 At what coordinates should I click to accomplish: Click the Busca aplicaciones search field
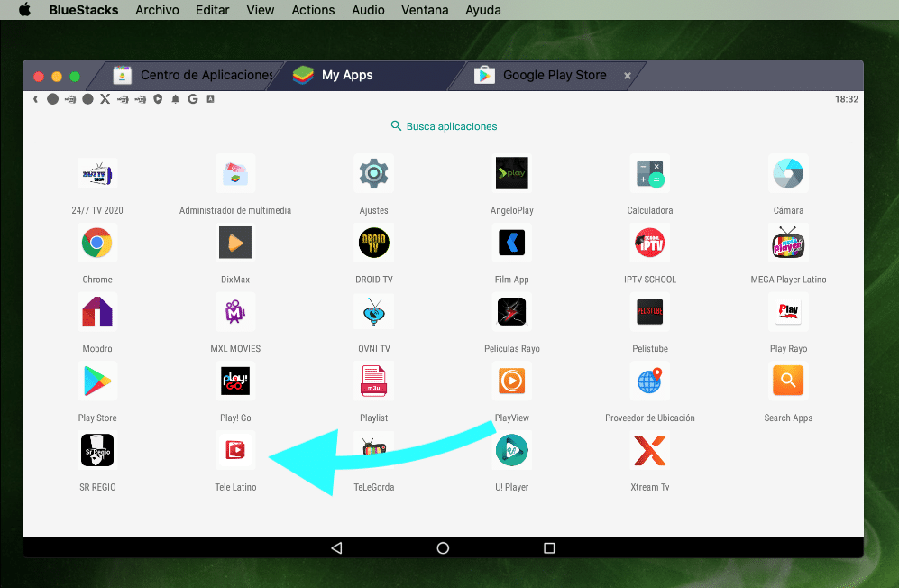pos(444,126)
